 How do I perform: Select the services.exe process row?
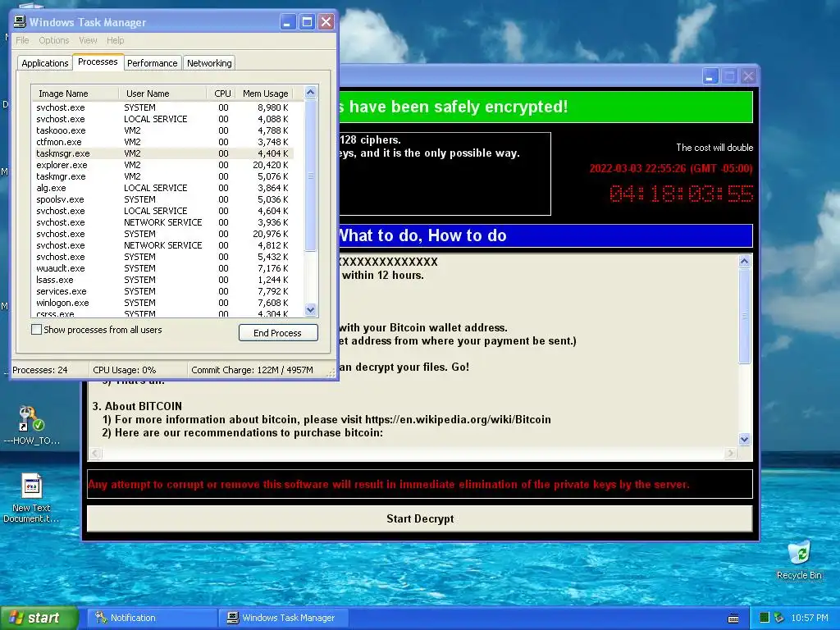click(x=163, y=291)
